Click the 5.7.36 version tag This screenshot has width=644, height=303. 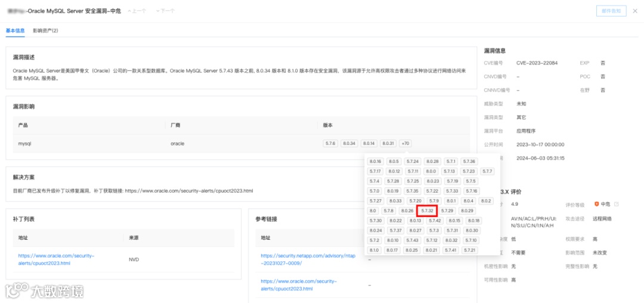coord(469,162)
